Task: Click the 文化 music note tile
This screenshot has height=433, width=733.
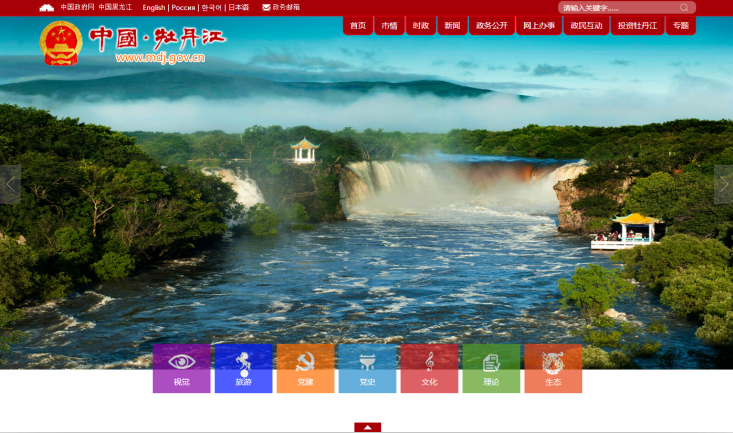Action: click(x=429, y=368)
